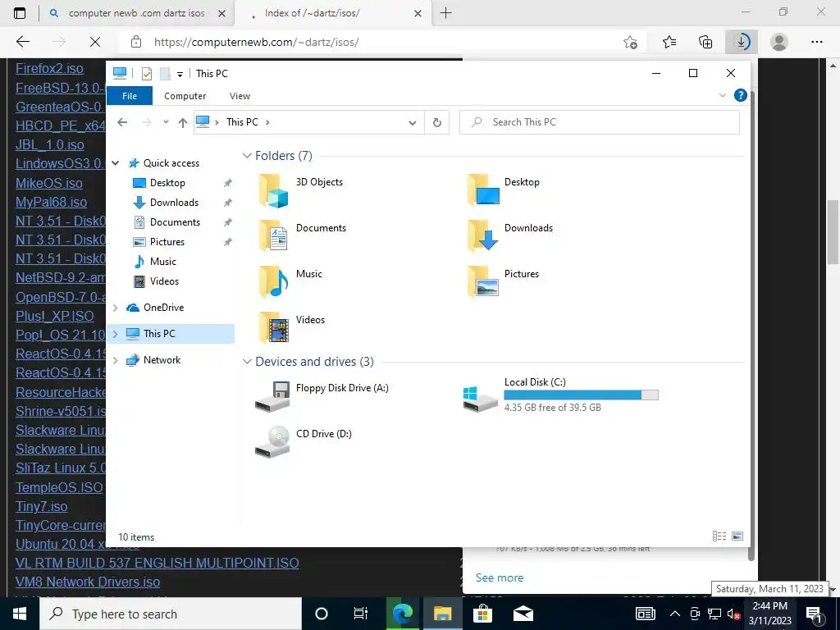The width and height of the screenshot is (840, 630).
Task: Open Task View on taskbar
Action: point(361,614)
